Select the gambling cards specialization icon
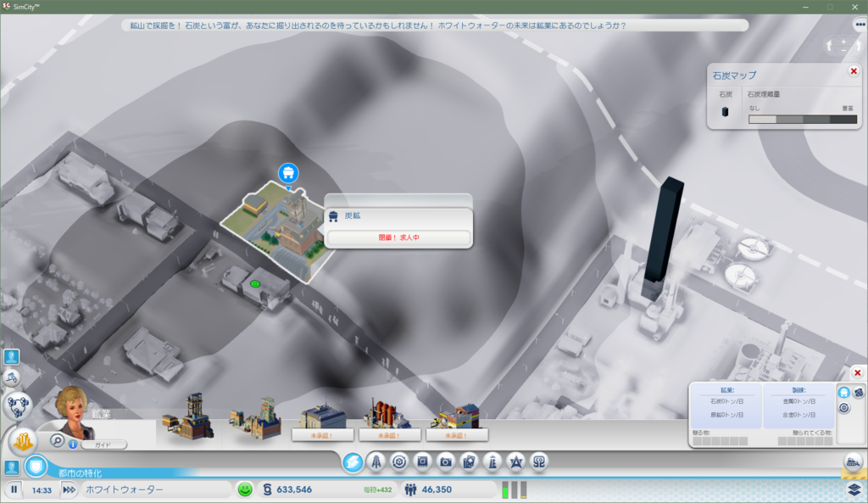The width and height of the screenshot is (868, 503). tap(469, 461)
